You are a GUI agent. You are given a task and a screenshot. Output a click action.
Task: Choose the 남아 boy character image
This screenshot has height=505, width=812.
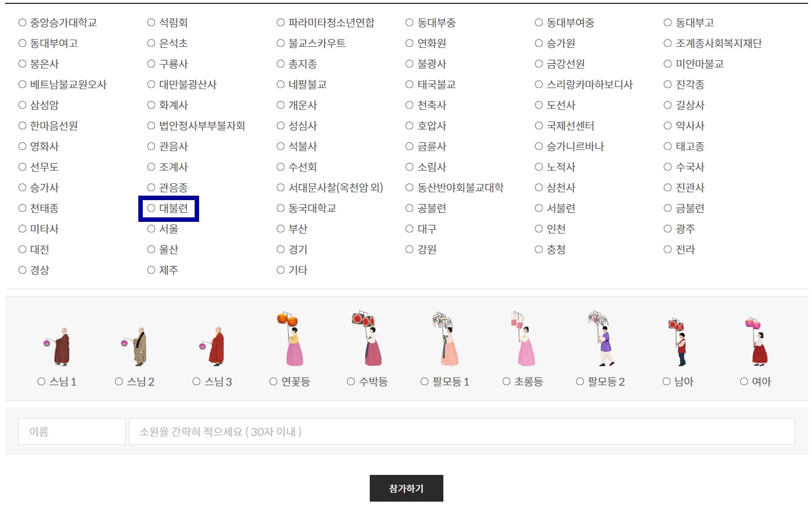pos(678,342)
